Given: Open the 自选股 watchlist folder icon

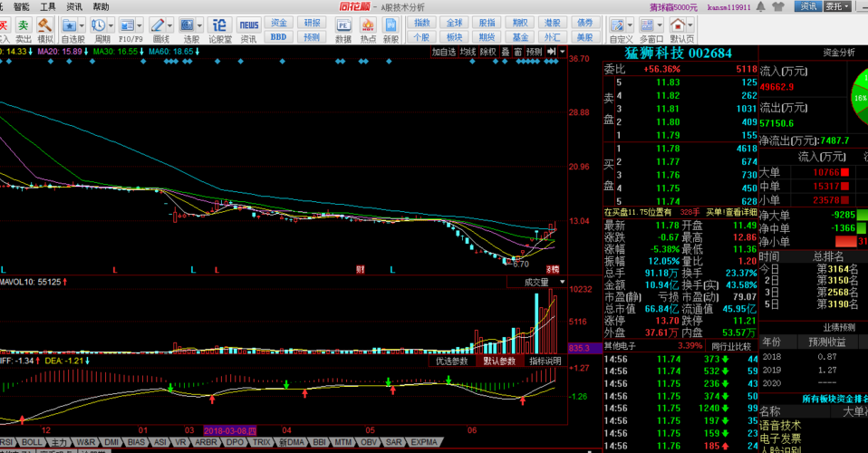Looking at the screenshot, I should coord(69,25).
